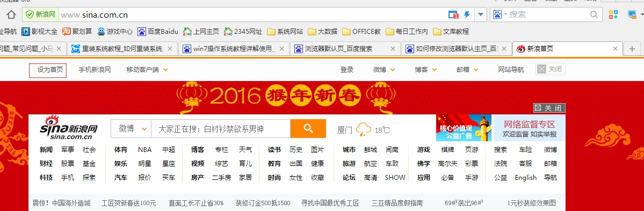Click the colorful apps grid icon
Screen dimensions: 644x211
point(613,15)
